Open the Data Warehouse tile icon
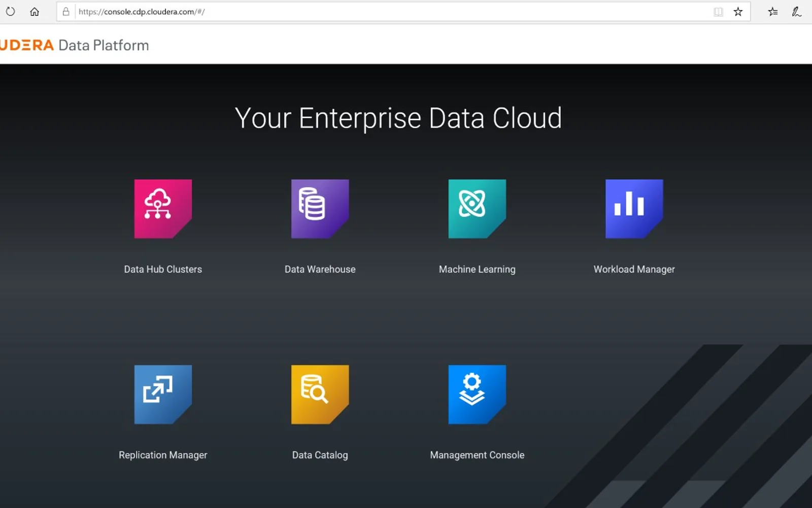The image size is (812, 508). pyautogui.click(x=320, y=209)
